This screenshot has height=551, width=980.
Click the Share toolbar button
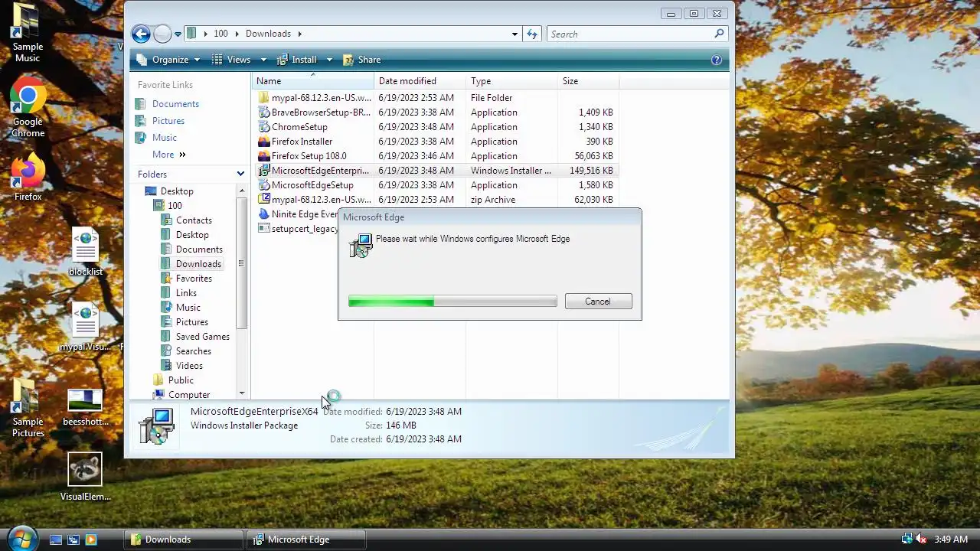coord(361,60)
